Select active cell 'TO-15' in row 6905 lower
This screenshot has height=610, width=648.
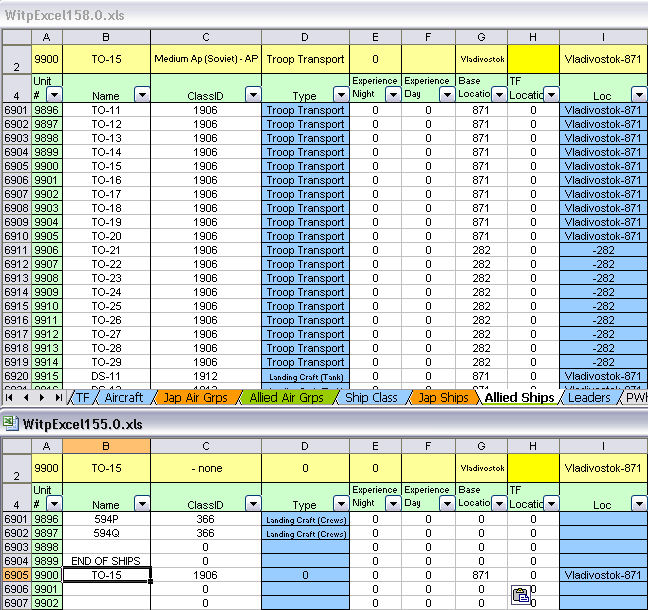(106, 575)
